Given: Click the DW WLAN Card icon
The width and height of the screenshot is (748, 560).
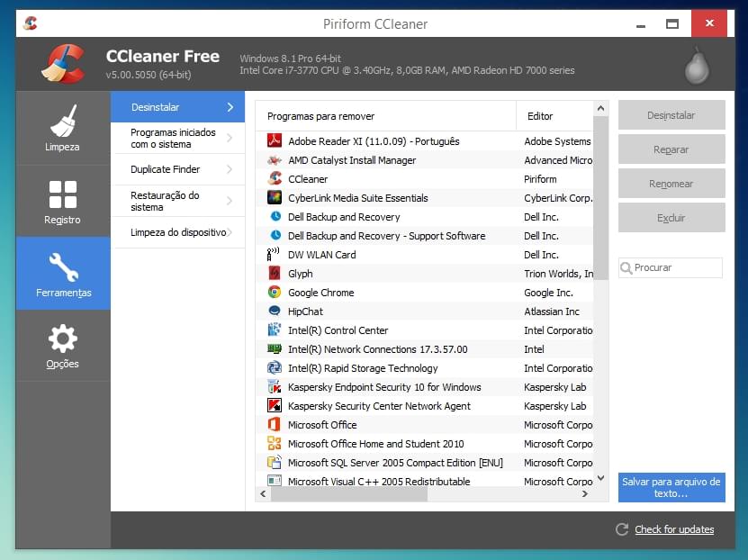Looking at the screenshot, I should click(274, 254).
